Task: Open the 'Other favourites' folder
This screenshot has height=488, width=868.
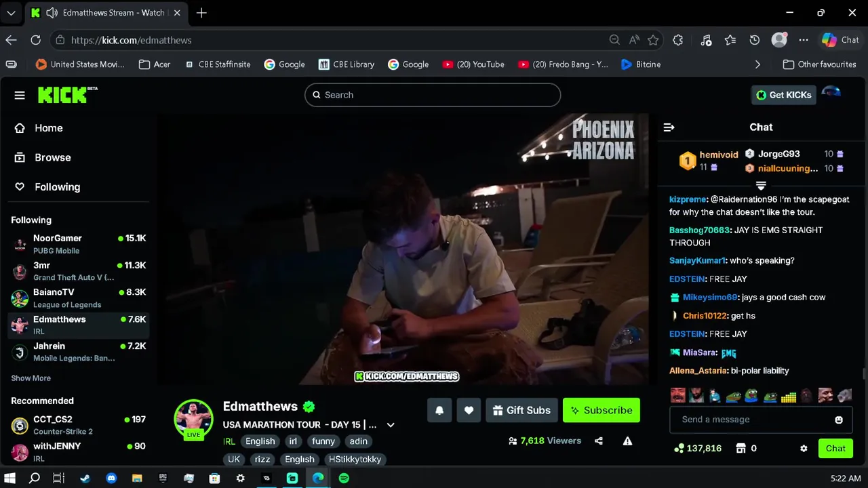Action: (x=819, y=64)
